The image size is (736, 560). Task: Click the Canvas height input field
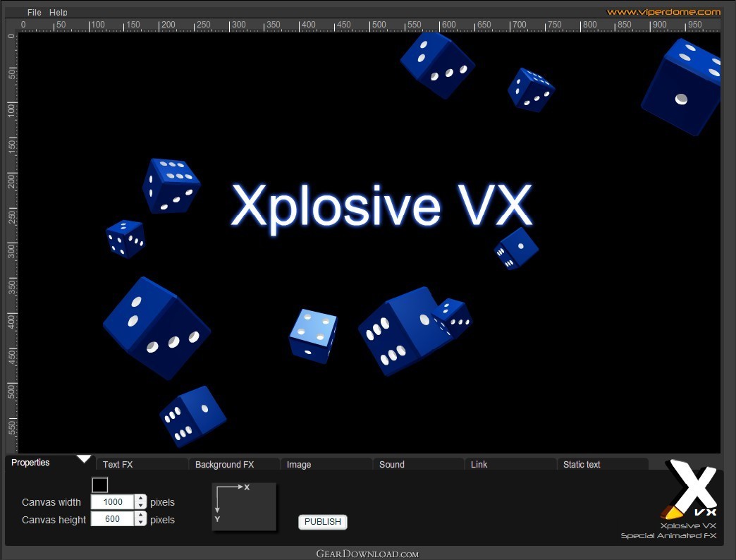point(113,518)
